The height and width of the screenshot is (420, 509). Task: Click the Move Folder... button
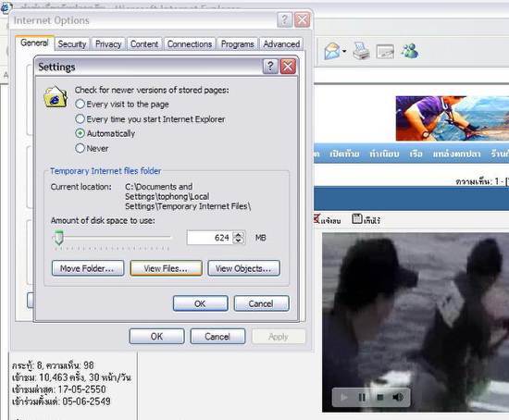pos(88,268)
